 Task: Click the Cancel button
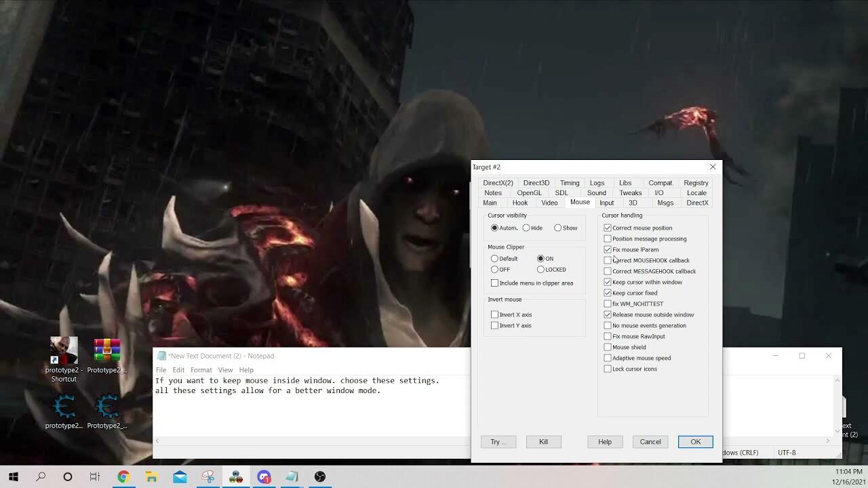point(650,442)
